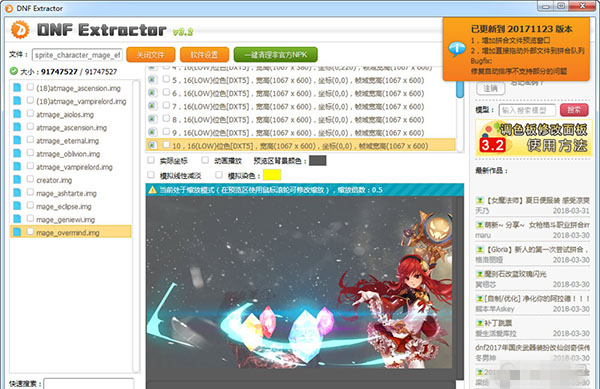Tick checkbox for mage_overmind.img
This screenshot has height=389, width=600.
pos(30,232)
